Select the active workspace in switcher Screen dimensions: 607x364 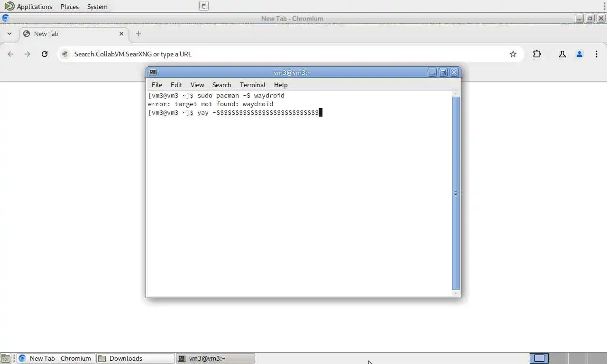coord(539,358)
